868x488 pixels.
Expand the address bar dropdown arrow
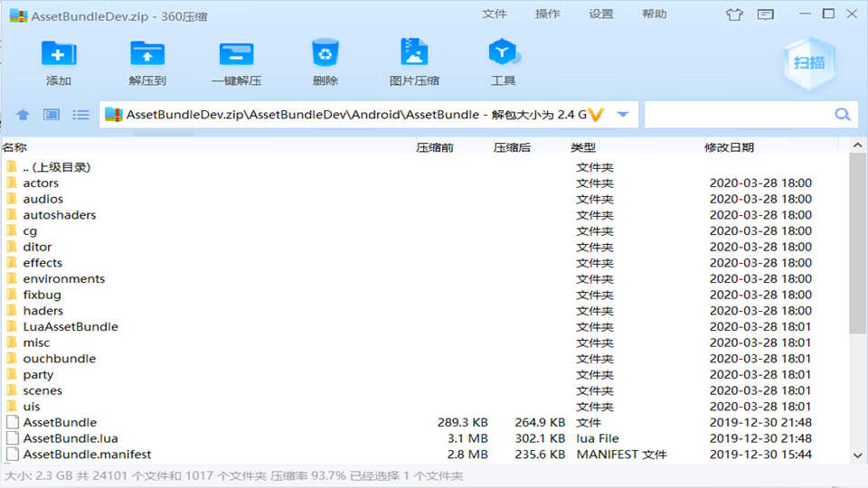(x=623, y=115)
